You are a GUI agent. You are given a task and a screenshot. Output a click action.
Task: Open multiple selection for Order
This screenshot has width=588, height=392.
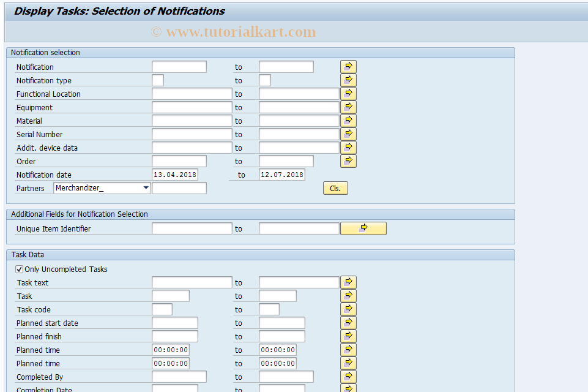[348, 160]
